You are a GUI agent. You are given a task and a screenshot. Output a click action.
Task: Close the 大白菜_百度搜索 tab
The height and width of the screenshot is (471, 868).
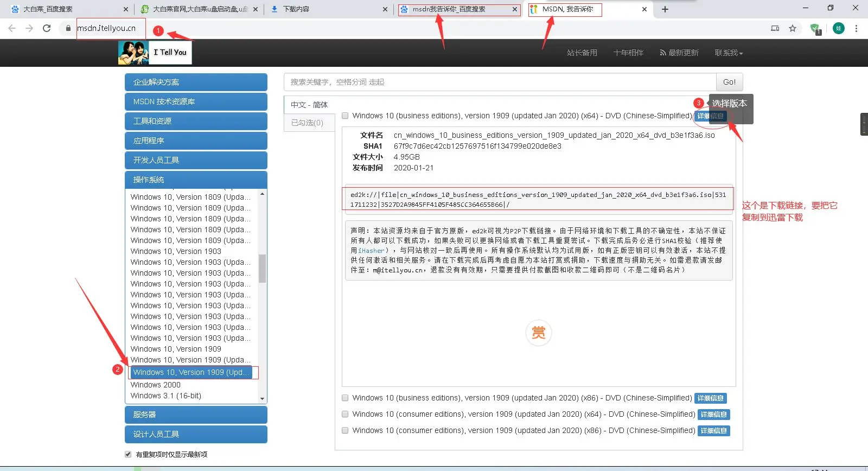point(126,9)
